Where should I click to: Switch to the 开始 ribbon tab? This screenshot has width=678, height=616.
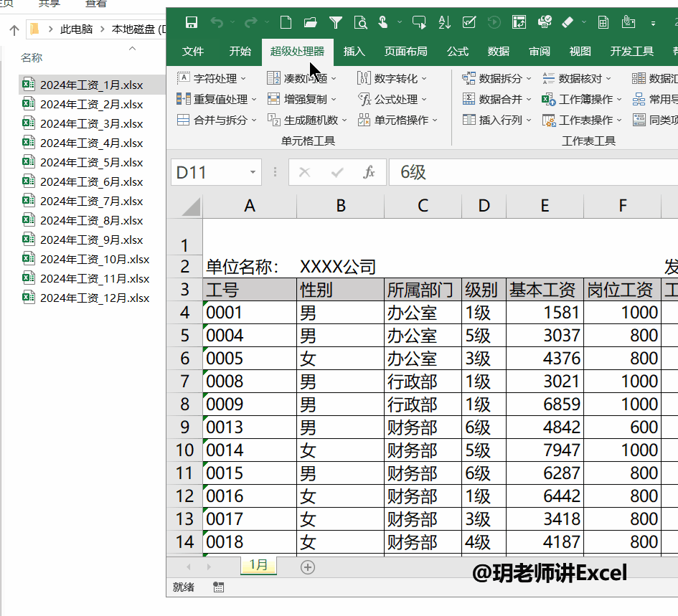[240, 52]
